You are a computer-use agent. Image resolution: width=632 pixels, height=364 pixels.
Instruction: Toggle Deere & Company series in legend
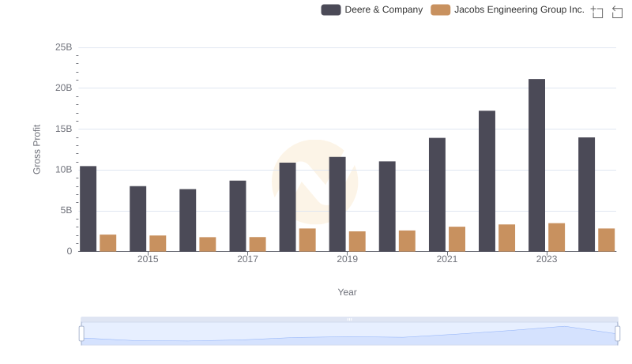click(371, 9)
